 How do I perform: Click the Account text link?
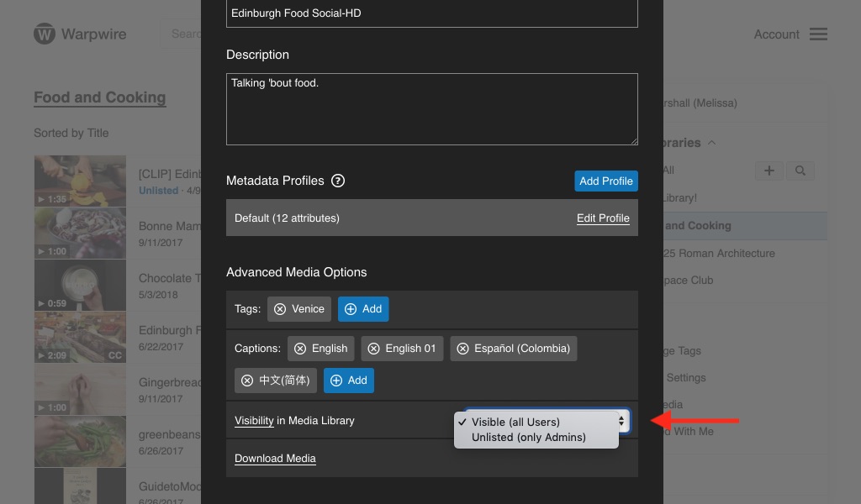[x=776, y=34]
